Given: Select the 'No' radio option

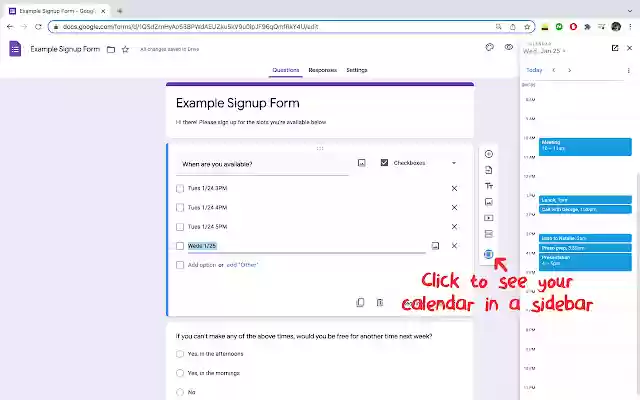Looking at the screenshot, I should coord(180,392).
